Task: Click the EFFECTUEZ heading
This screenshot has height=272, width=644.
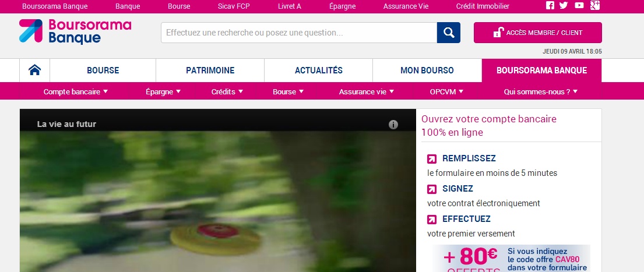Action: pyautogui.click(x=466, y=219)
